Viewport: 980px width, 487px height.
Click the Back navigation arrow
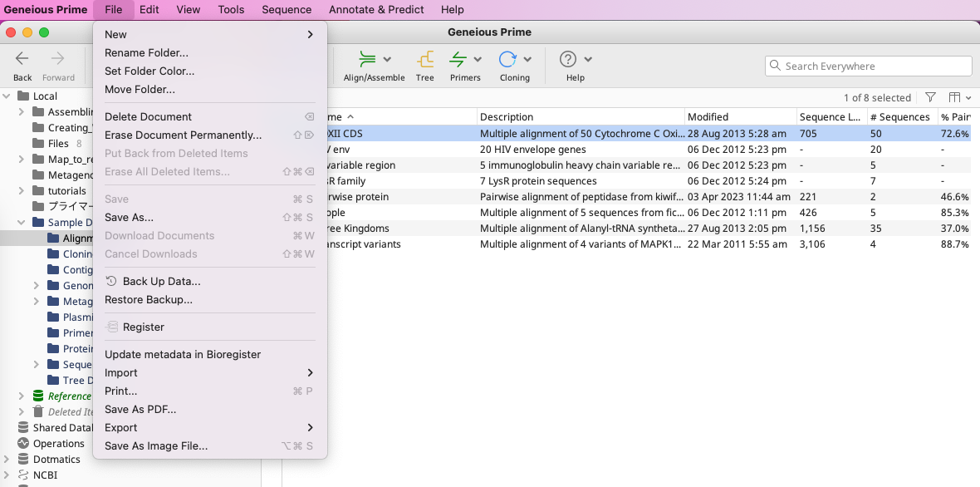click(x=22, y=59)
